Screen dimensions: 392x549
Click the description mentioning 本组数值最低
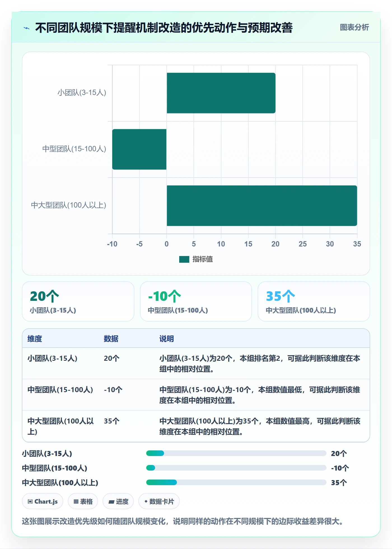tap(260, 395)
